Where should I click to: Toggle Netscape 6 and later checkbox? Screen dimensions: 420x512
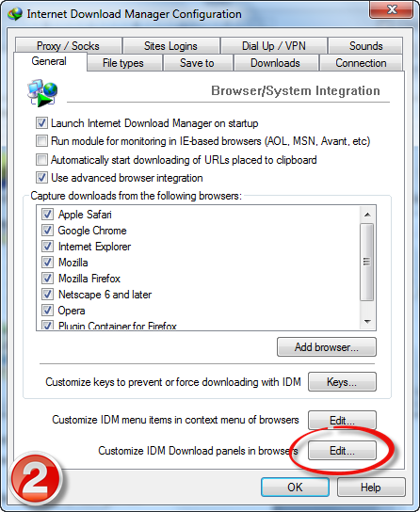coord(47,295)
